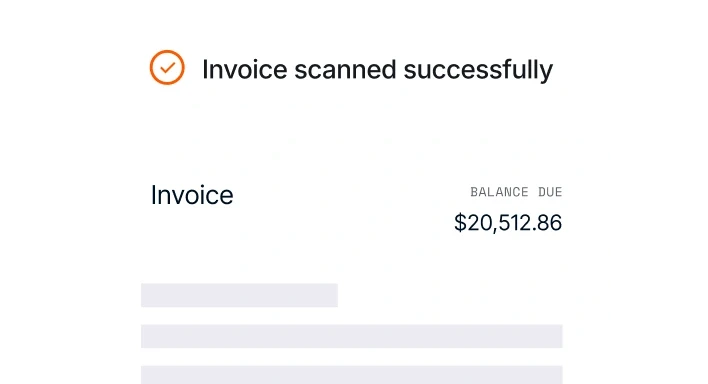708x384 pixels.
Task: Click the word 'BALANCE' in the label
Action: pos(499,192)
